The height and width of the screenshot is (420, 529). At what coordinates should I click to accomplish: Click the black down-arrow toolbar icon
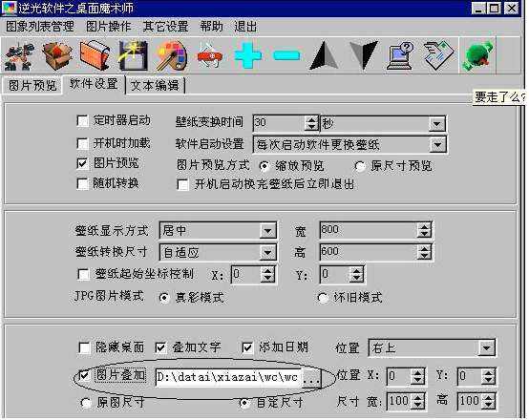364,55
